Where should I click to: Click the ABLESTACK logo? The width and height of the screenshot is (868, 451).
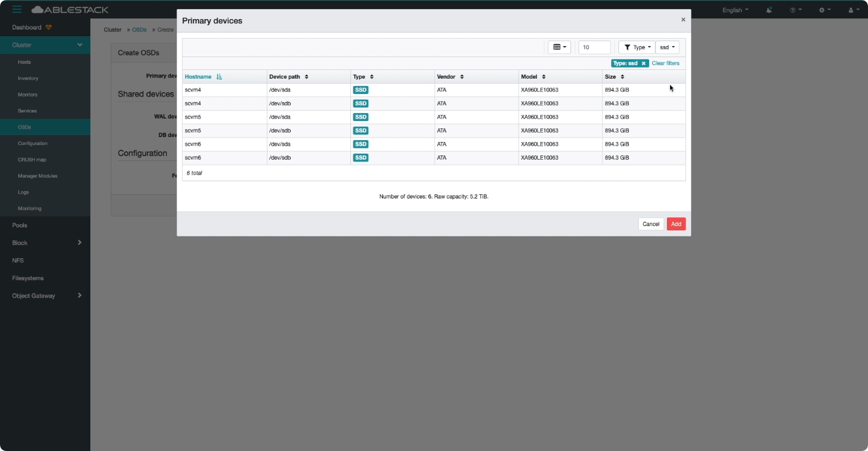coord(70,9)
